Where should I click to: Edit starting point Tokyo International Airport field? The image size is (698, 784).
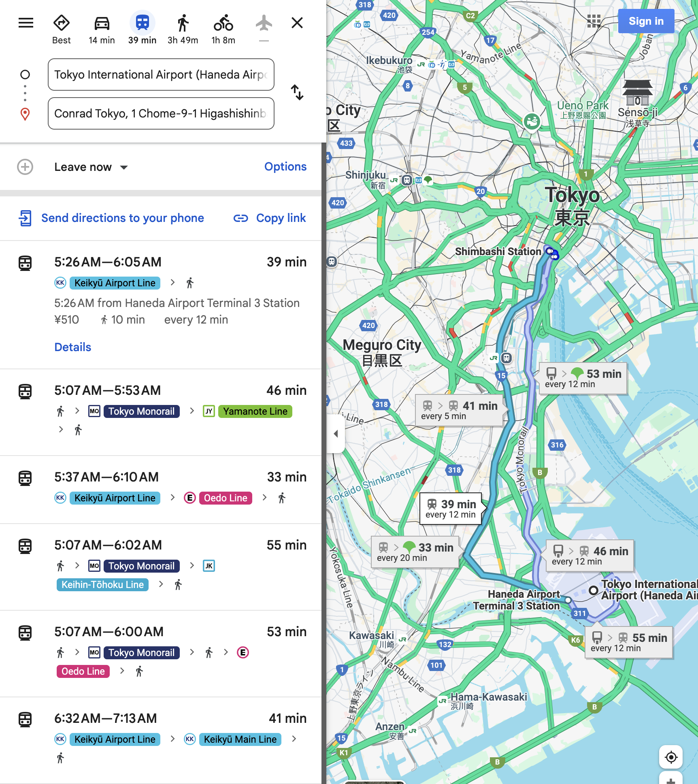[161, 75]
